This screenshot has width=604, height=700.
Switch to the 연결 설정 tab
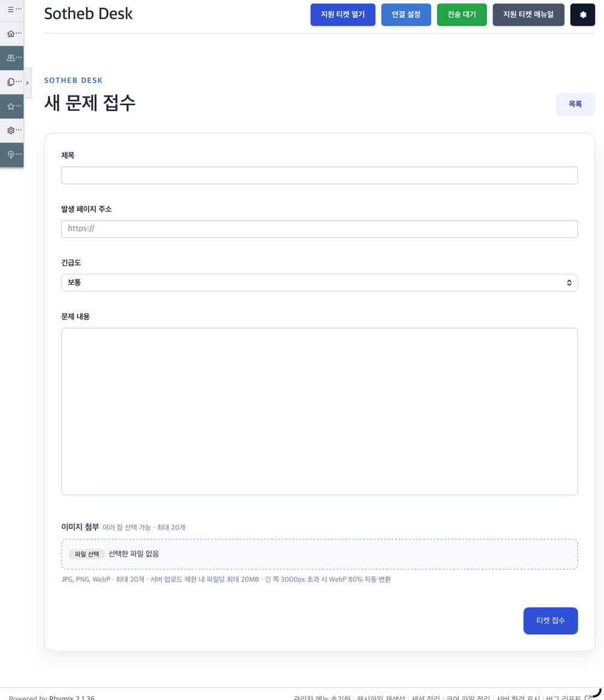tap(406, 15)
